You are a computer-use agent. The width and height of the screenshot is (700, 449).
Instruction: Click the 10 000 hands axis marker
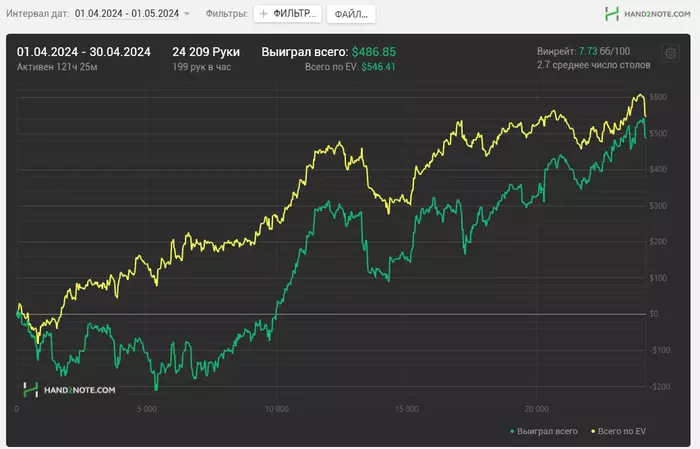click(x=277, y=409)
